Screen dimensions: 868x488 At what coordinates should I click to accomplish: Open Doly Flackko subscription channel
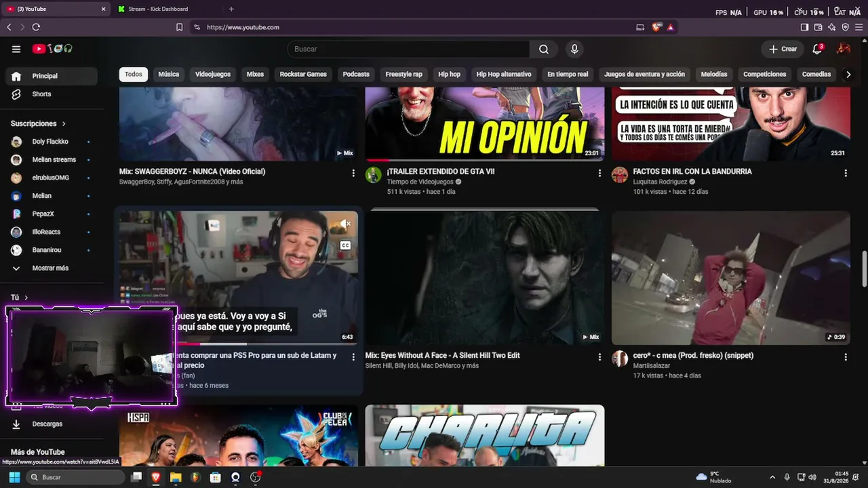52,142
